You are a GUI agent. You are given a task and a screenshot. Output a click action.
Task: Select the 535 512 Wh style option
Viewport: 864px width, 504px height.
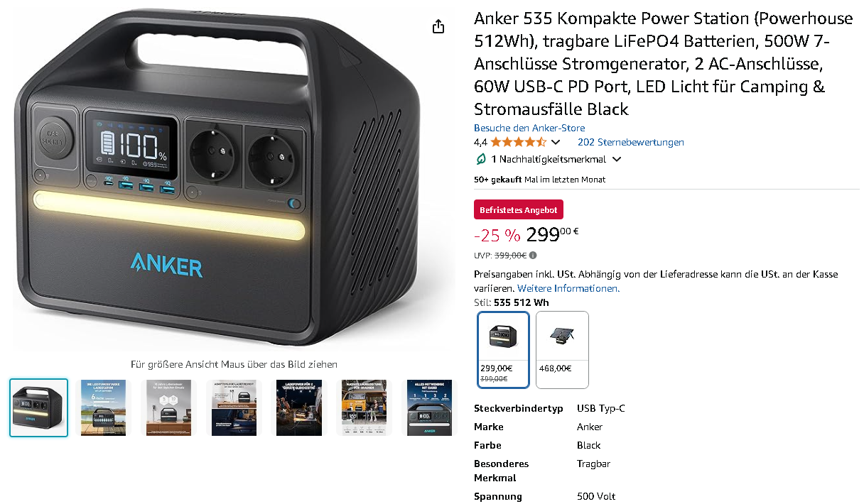504,350
